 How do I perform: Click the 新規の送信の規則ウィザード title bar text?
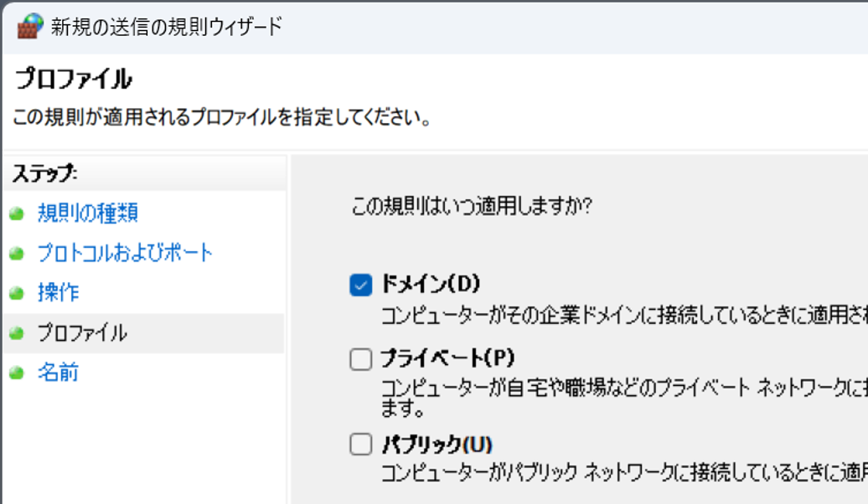pos(168,27)
